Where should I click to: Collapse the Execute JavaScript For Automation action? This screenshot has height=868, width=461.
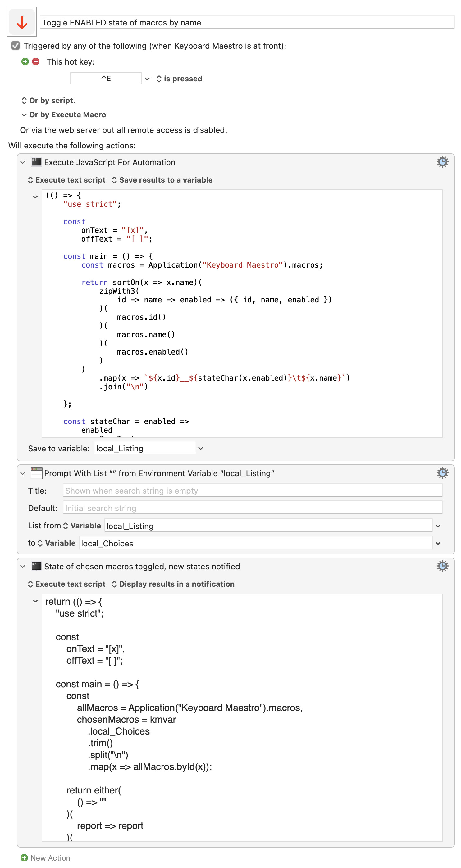click(23, 162)
